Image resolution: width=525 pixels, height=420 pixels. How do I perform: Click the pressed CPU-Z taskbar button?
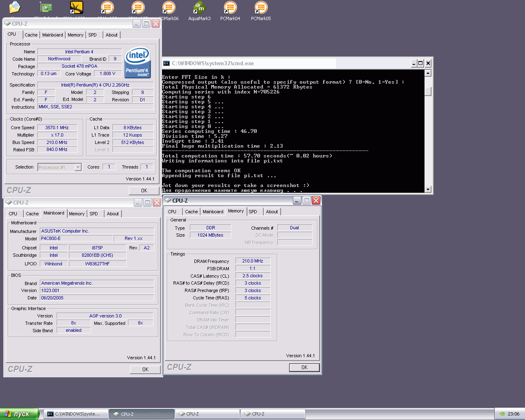click(x=142, y=414)
